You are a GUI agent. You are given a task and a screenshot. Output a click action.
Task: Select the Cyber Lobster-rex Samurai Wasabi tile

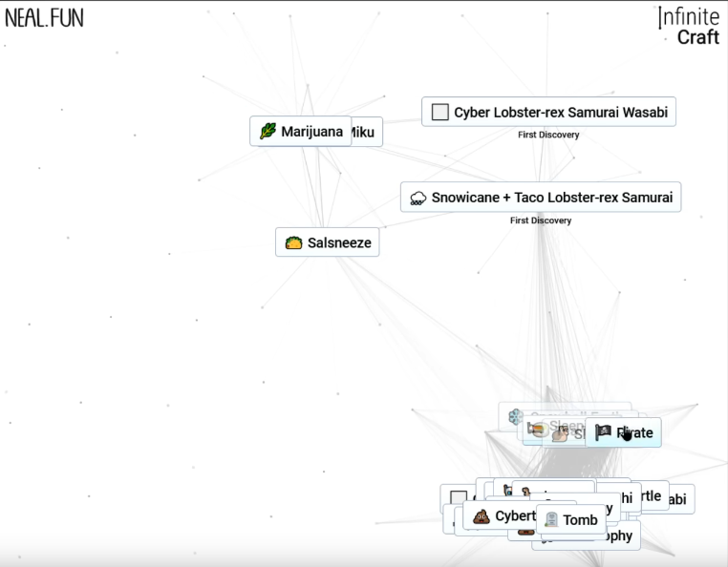[x=548, y=112]
